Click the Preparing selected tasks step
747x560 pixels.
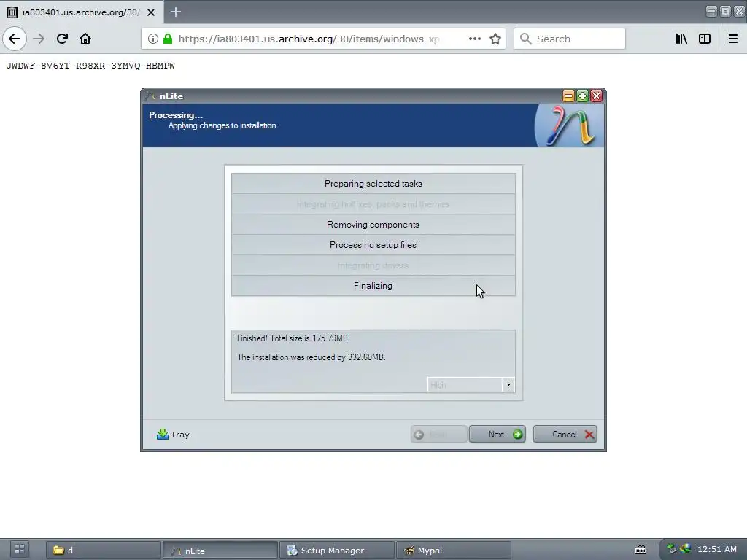tap(373, 183)
